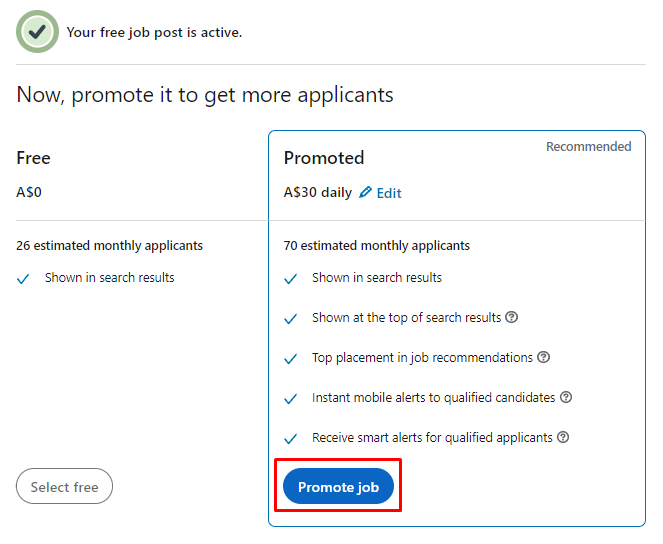663x544 pixels.
Task: Click checkmark beside Free plan search results
Action: (x=23, y=279)
